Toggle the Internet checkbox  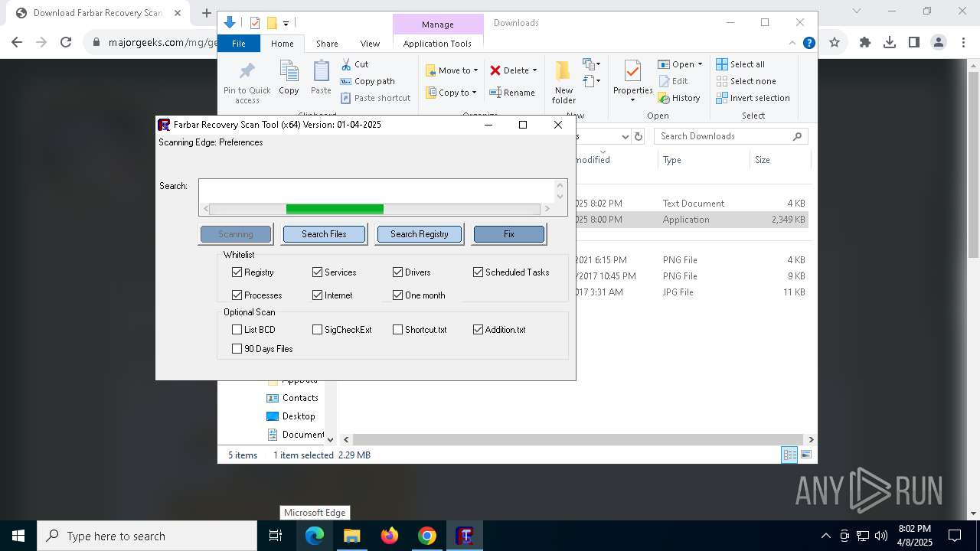(x=317, y=295)
